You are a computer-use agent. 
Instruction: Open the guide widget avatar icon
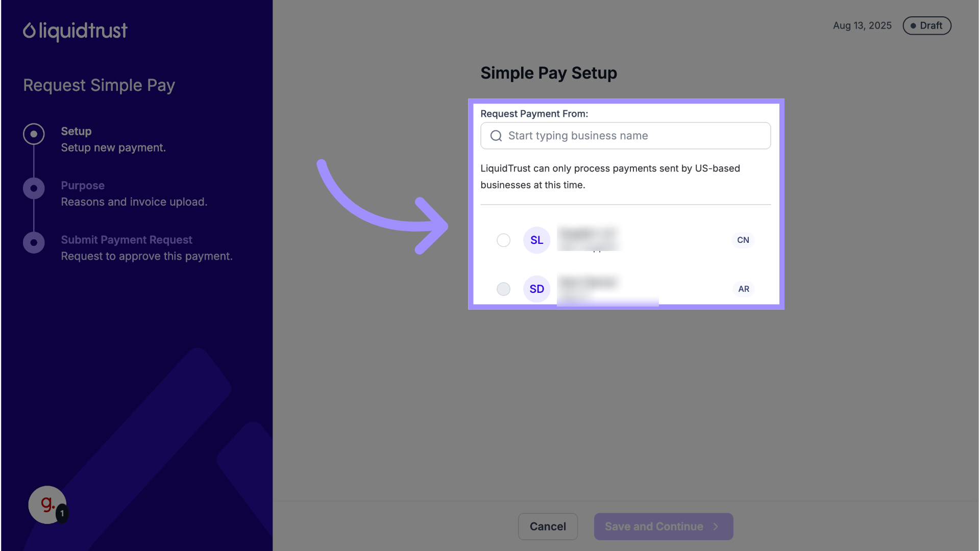(x=47, y=505)
